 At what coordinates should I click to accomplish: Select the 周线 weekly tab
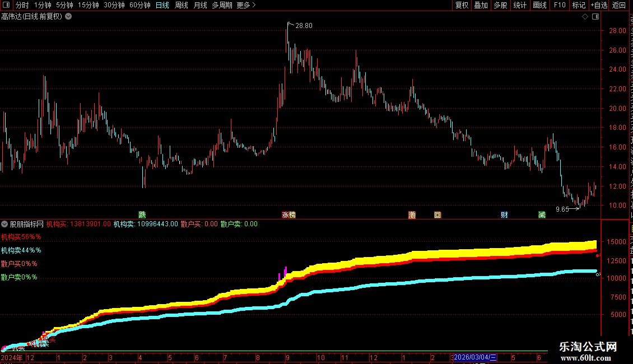tap(181, 5)
